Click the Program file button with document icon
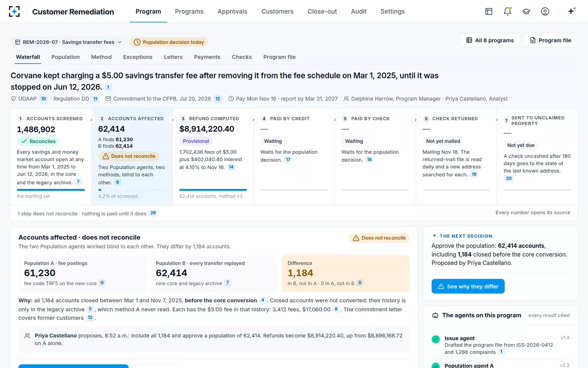Viewport: 588px width, 368px height. coord(550,40)
